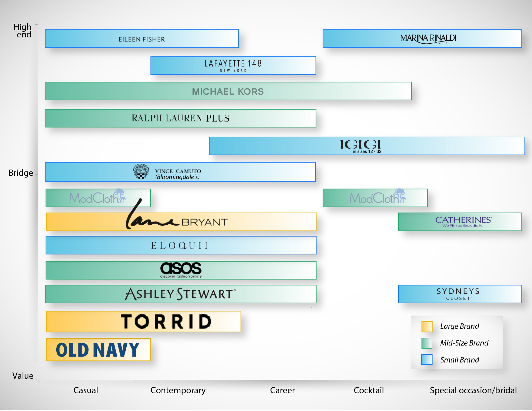
Task: Select the Old Navy brand bar
Action: 98,350
